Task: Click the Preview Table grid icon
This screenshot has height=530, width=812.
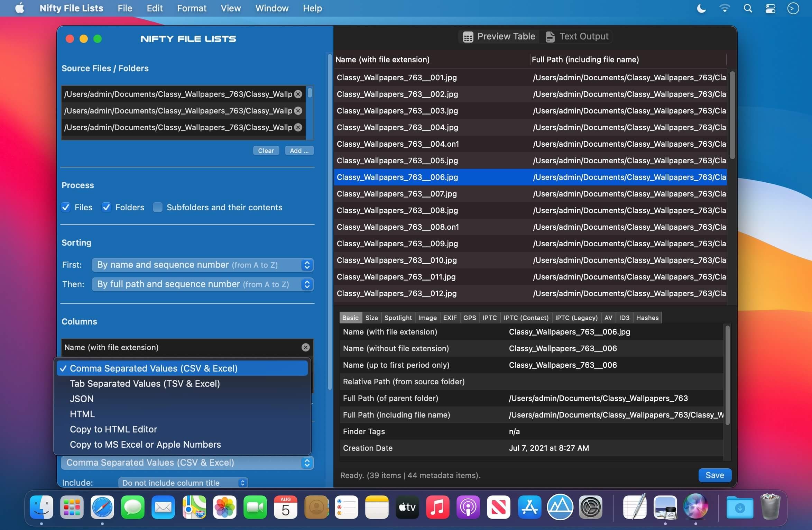Action: [x=468, y=37]
